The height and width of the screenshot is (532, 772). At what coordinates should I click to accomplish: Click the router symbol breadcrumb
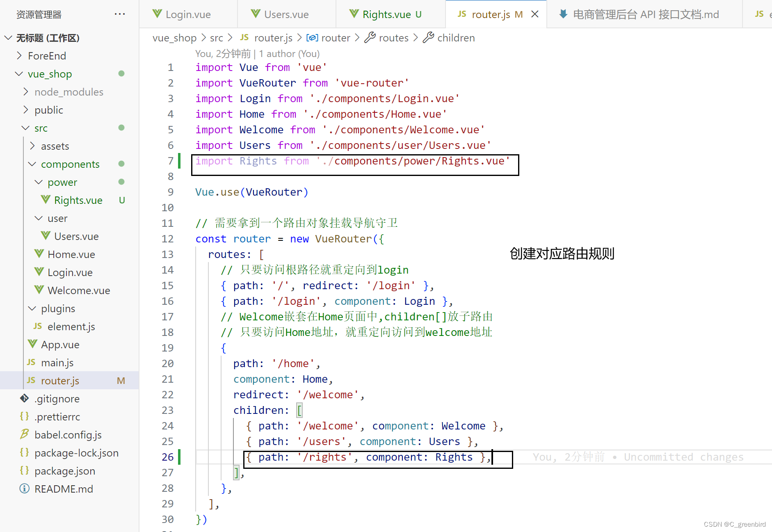[336, 38]
